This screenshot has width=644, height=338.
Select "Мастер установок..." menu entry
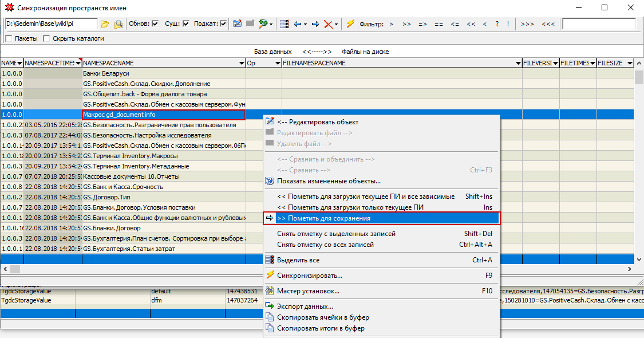[x=308, y=291]
